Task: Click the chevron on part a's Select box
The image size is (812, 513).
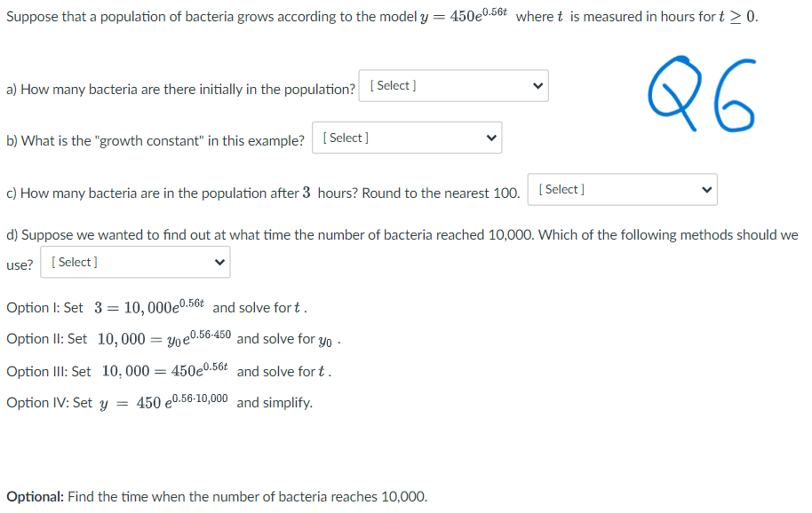Action: (537, 85)
